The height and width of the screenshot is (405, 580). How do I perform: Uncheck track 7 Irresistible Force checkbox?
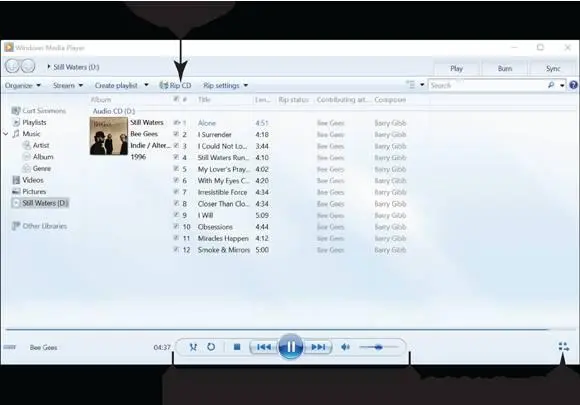176,192
